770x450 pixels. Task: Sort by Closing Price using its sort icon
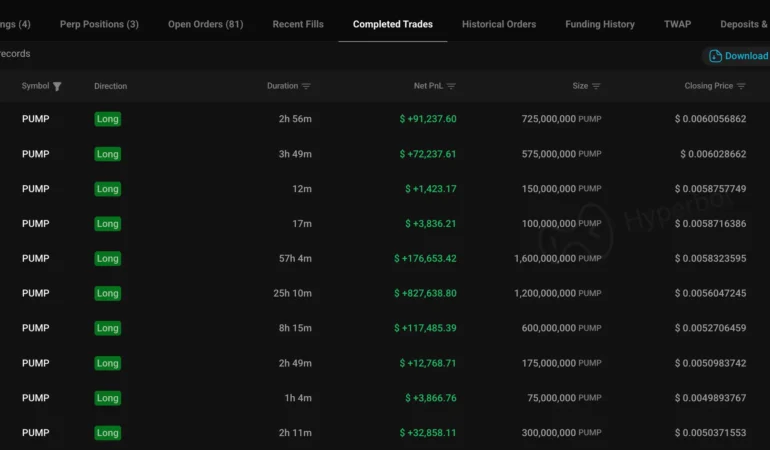742,86
